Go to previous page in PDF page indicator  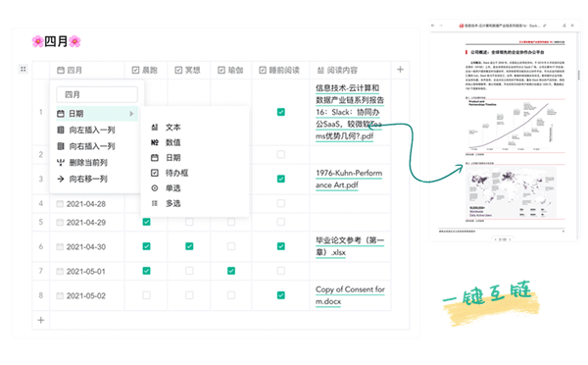495,239
